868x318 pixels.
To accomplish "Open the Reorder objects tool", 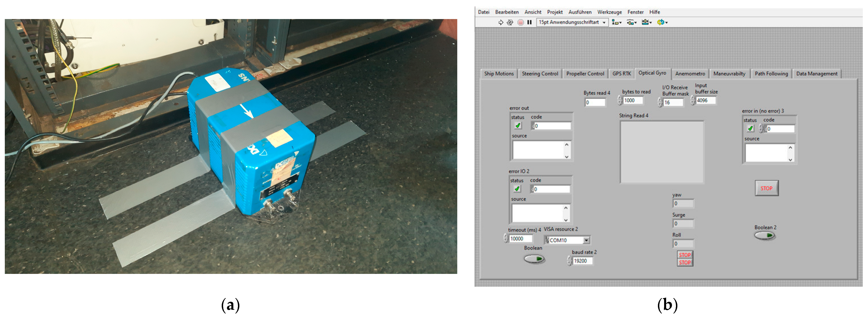I will [x=662, y=22].
